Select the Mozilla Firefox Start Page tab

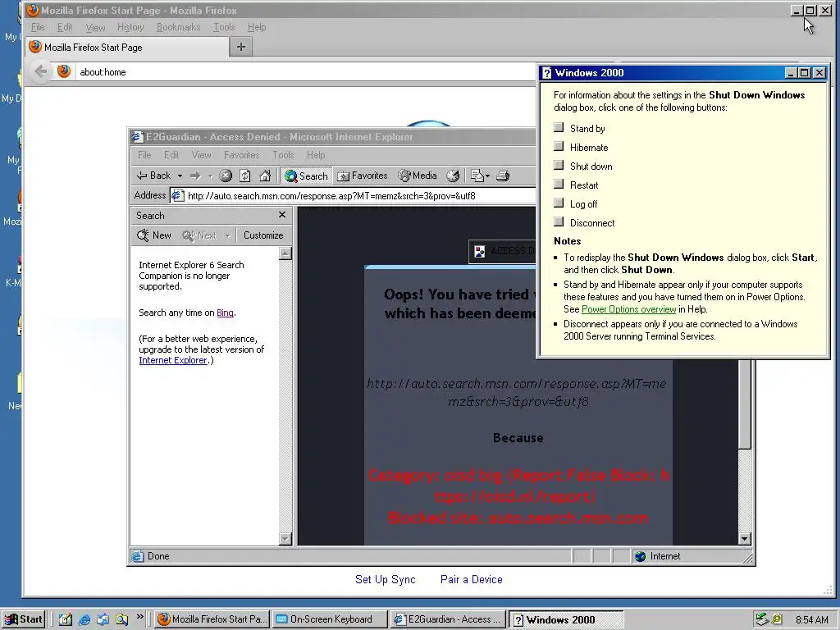pos(127,47)
